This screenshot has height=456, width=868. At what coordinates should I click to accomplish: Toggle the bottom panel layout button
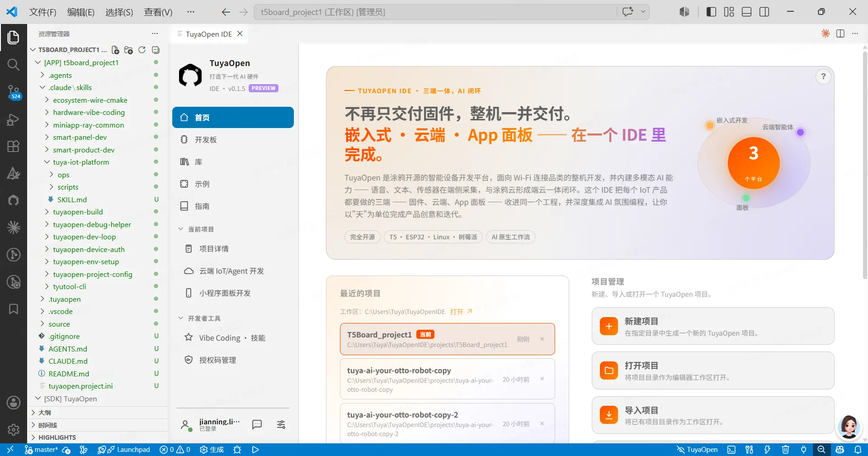(747, 12)
